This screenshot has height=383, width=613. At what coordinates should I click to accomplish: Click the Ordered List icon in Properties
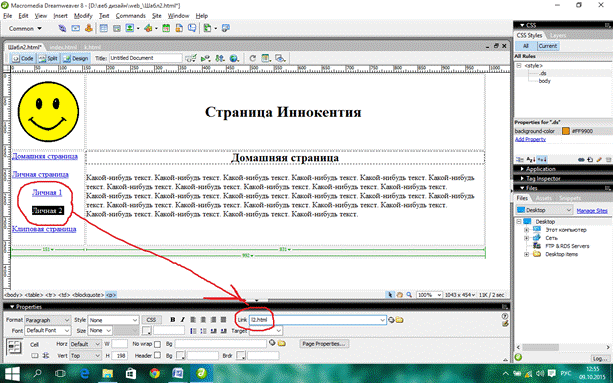pyautogui.click(x=203, y=331)
